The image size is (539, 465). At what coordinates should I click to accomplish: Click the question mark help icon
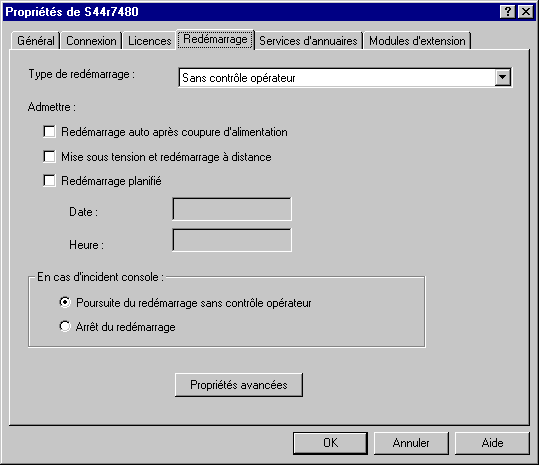(x=507, y=12)
